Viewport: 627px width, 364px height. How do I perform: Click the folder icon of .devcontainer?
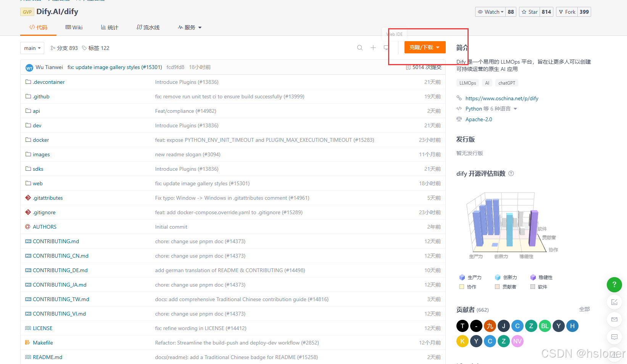28,82
